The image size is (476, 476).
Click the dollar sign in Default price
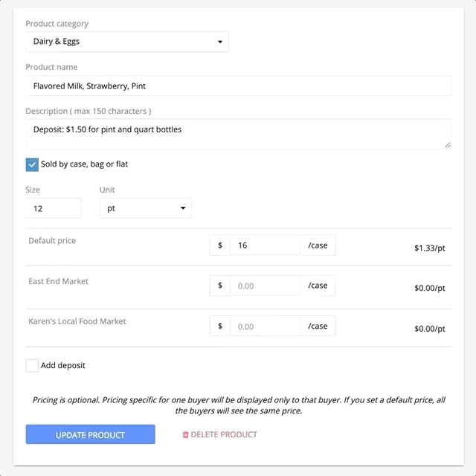coord(220,245)
